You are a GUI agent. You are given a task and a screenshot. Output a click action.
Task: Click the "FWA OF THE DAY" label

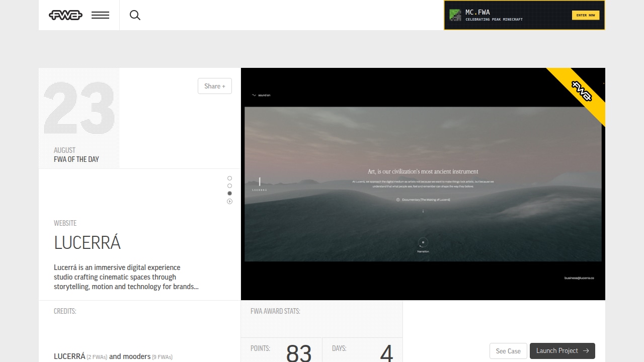pos(76,159)
